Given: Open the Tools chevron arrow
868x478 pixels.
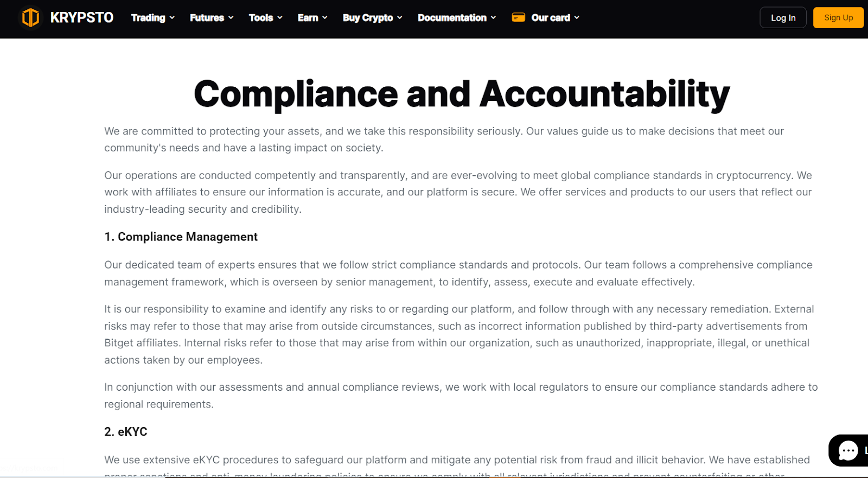Looking at the screenshot, I should pos(280,18).
